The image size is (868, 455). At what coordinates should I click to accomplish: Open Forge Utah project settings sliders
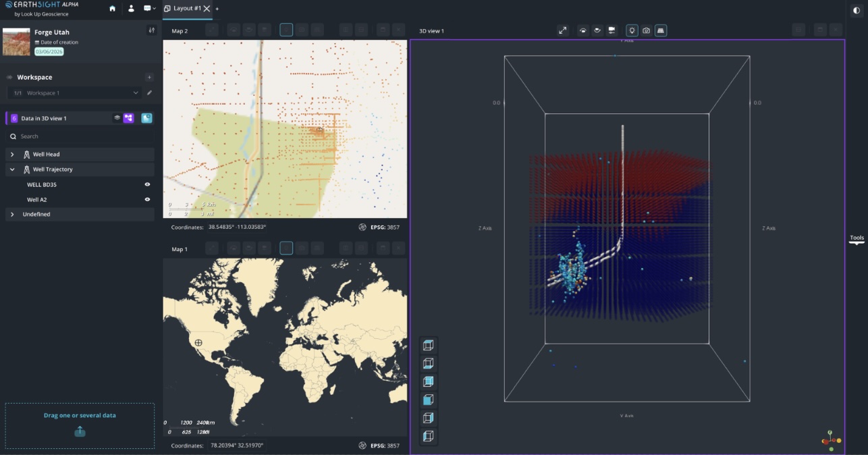tap(151, 30)
